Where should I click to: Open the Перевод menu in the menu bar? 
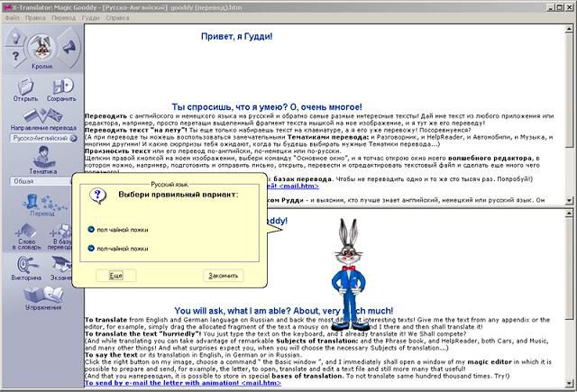tap(64, 17)
